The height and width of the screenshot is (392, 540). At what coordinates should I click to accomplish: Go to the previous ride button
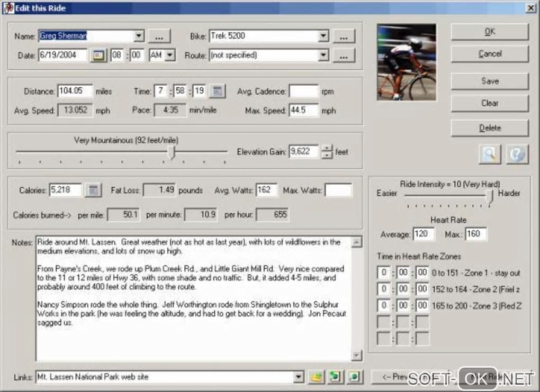pyautogui.click(x=410, y=377)
